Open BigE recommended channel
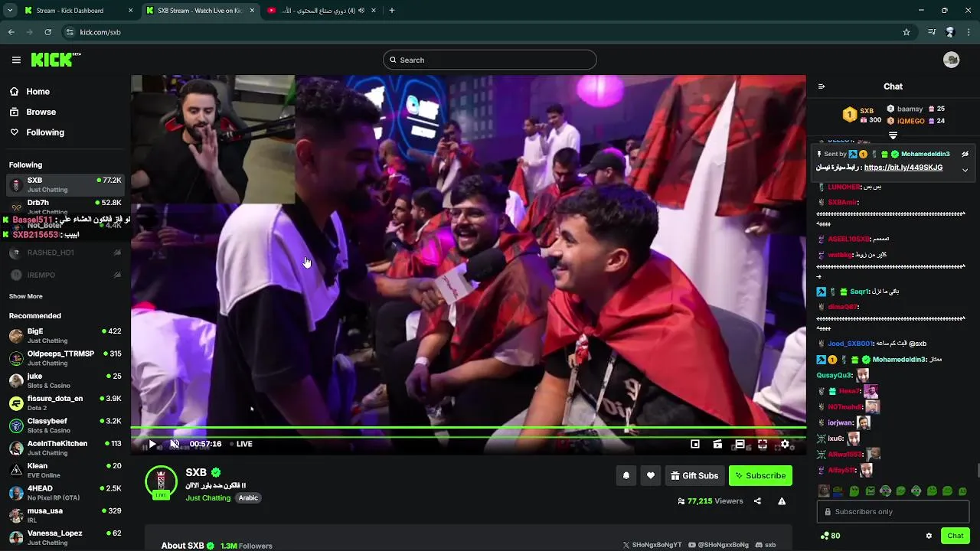 tap(65, 335)
